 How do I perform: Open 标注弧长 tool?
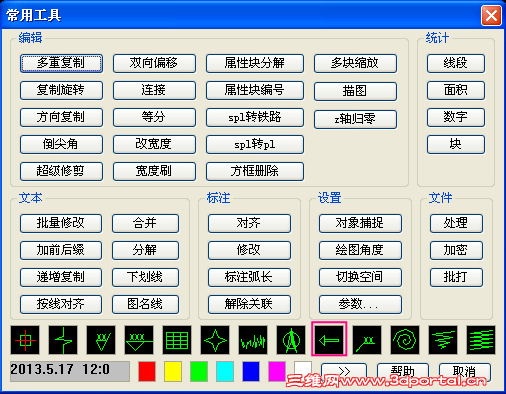(249, 277)
